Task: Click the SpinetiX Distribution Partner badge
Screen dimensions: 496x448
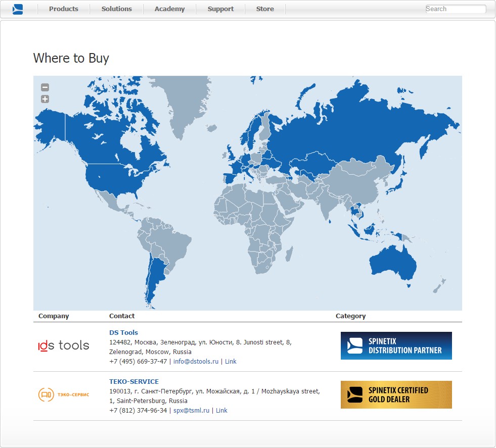Action: click(396, 345)
